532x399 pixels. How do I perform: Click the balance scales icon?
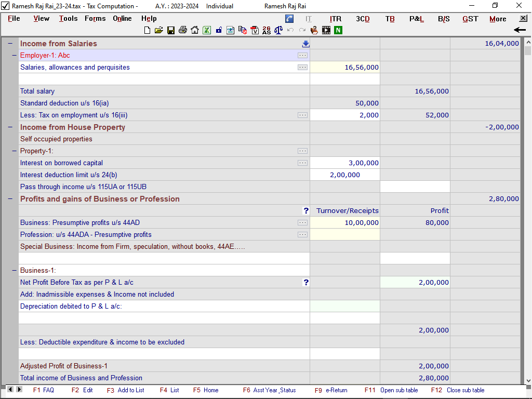tap(278, 31)
